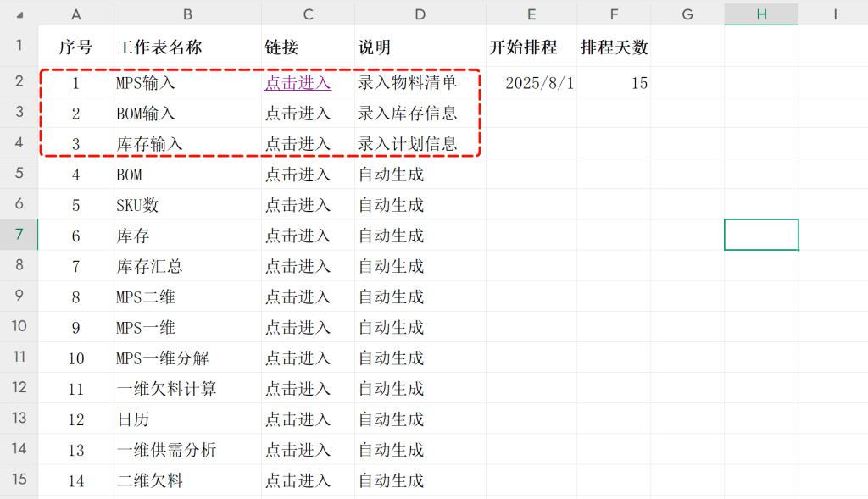Image resolution: width=868 pixels, height=499 pixels.
Task: Select the 一维欠料计算 name cell
Action: tap(187, 388)
